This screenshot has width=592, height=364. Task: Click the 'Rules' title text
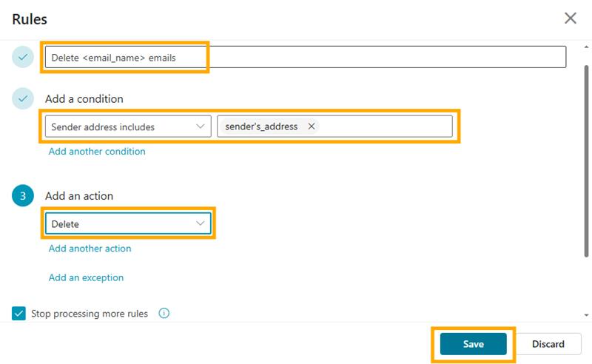(x=30, y=19)
